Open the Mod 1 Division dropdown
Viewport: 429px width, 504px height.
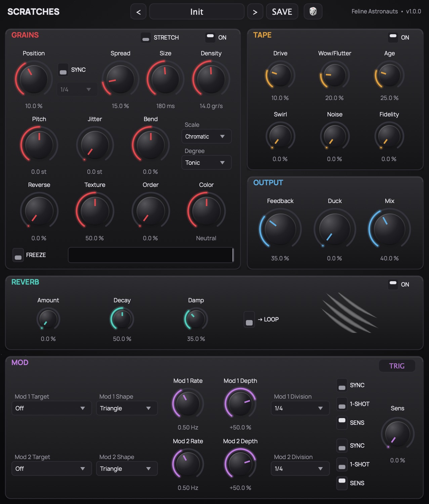300,408
